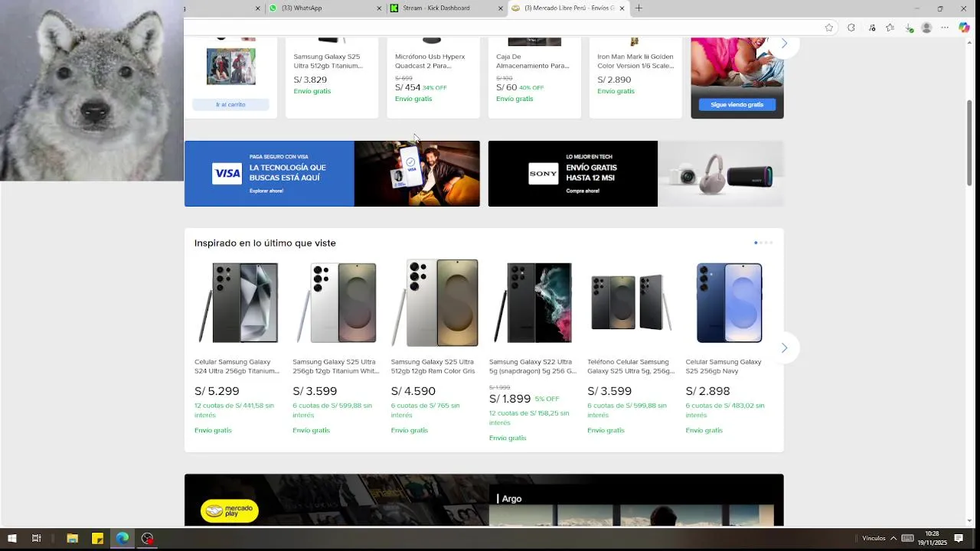Open the Windows Start menu
980x551 pixels.
(x=12, y=538)
